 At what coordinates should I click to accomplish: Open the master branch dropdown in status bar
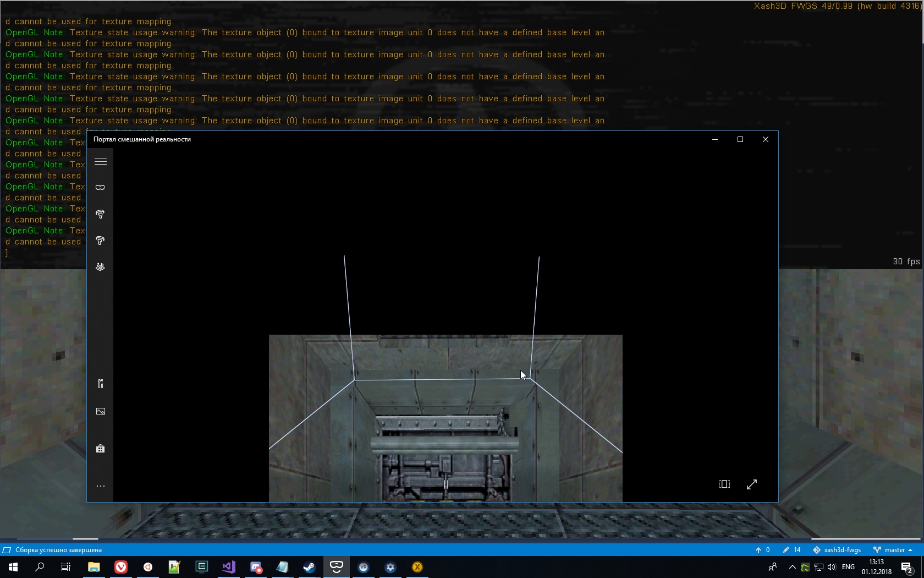click(x=893, y=550)
